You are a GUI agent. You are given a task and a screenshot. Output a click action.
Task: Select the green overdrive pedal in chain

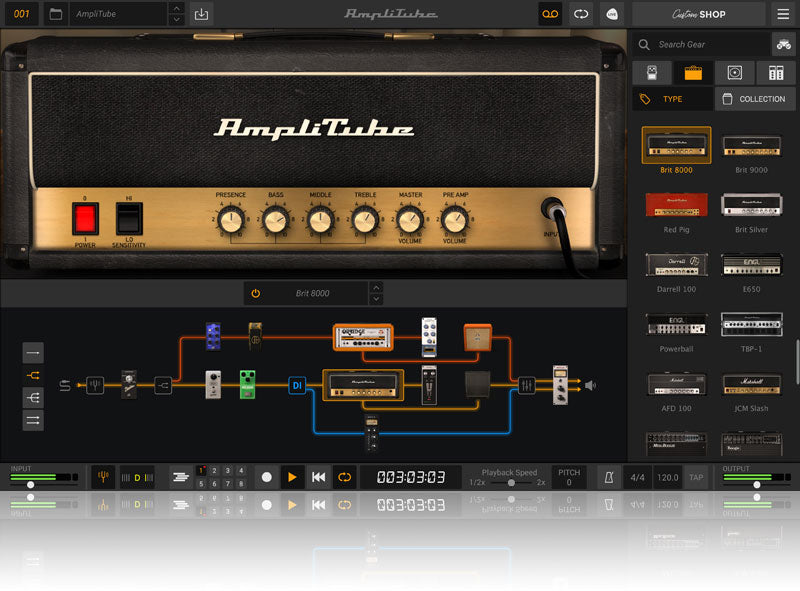coord(247,385)
